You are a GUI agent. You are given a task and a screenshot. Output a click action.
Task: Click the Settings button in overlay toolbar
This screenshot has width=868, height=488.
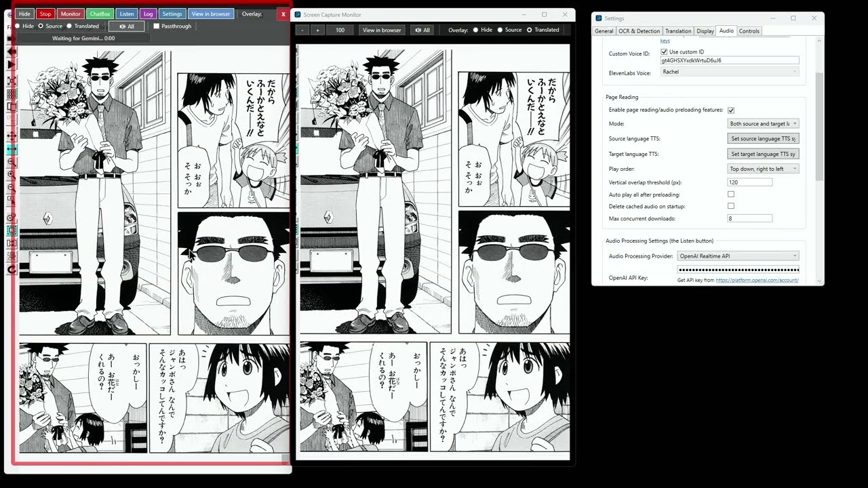[x=172, y=14]
